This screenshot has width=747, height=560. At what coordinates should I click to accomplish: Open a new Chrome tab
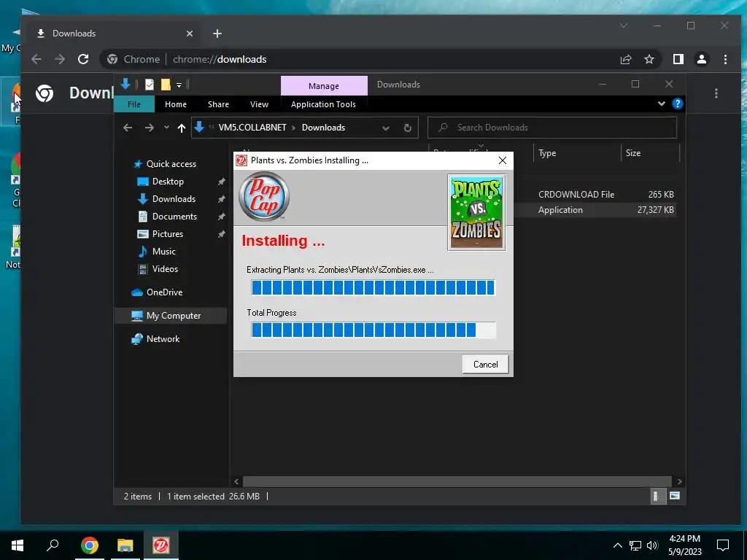217,34
